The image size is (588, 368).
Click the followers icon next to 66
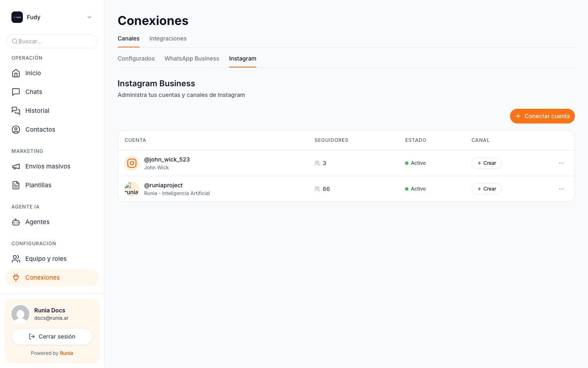tap(317, 189)
